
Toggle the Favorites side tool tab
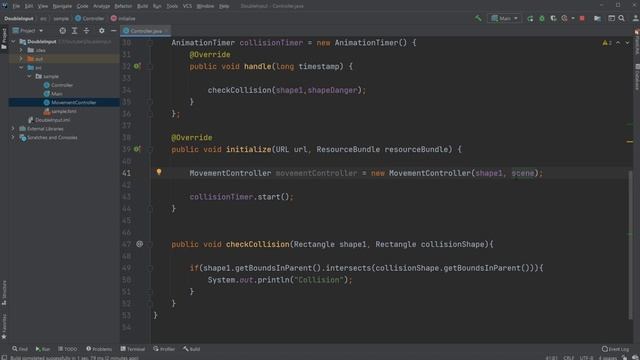point(4,326)
